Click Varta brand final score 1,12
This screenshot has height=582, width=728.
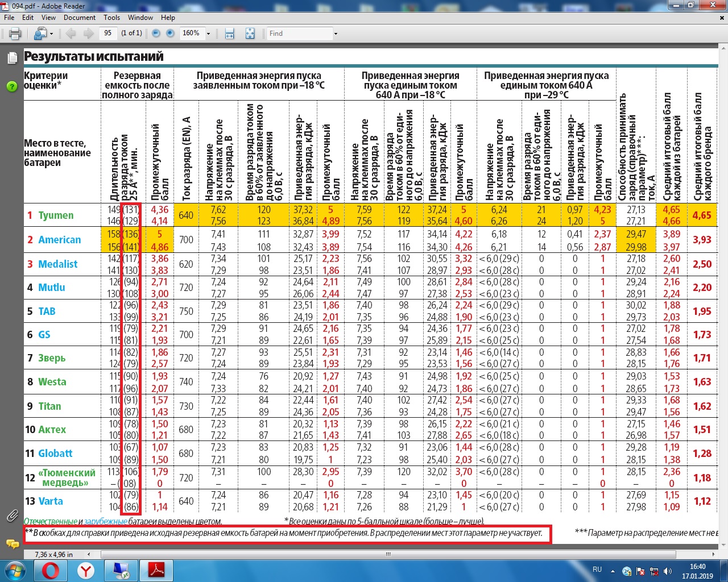702,501
